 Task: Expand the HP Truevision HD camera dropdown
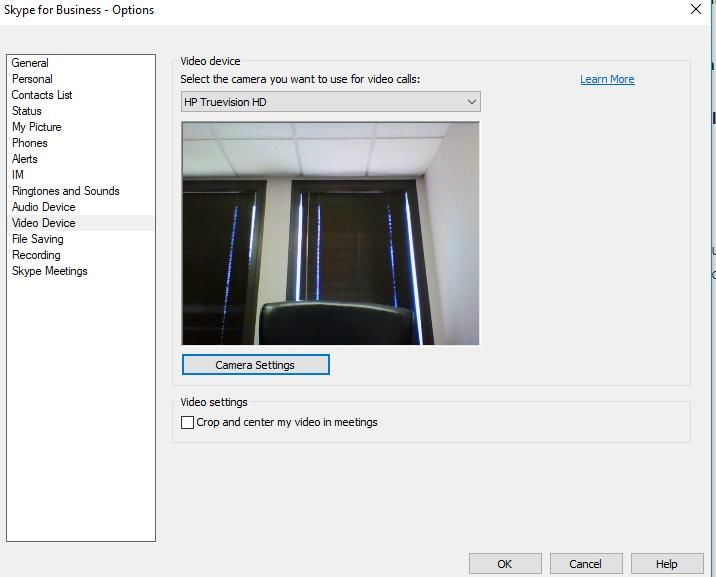tap(331, 101)
